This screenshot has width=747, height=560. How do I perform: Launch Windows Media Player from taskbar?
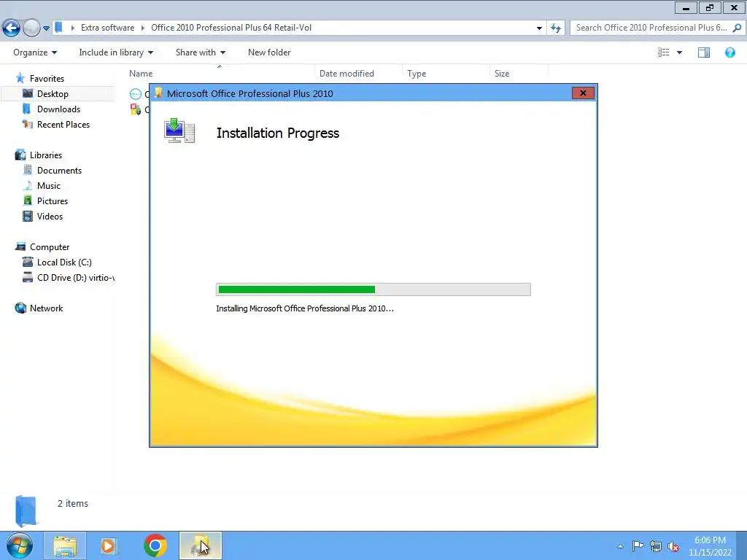tap(109, 545)
